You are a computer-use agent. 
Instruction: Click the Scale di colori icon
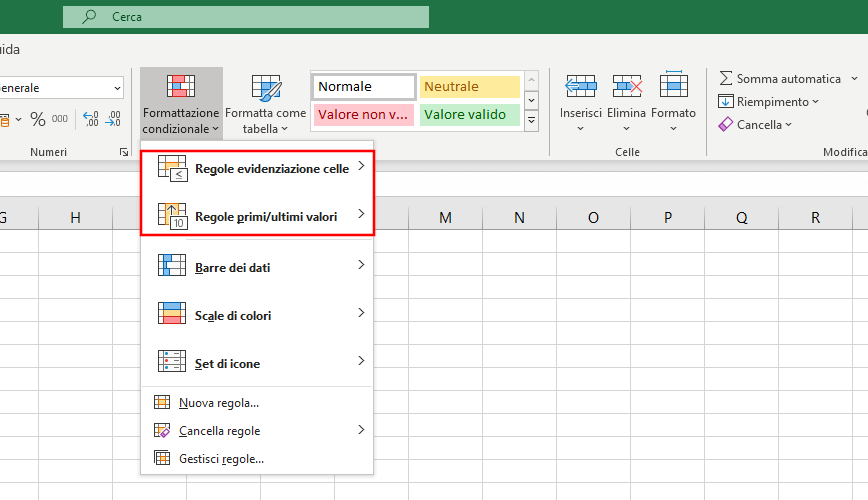(x=172, y=313)
